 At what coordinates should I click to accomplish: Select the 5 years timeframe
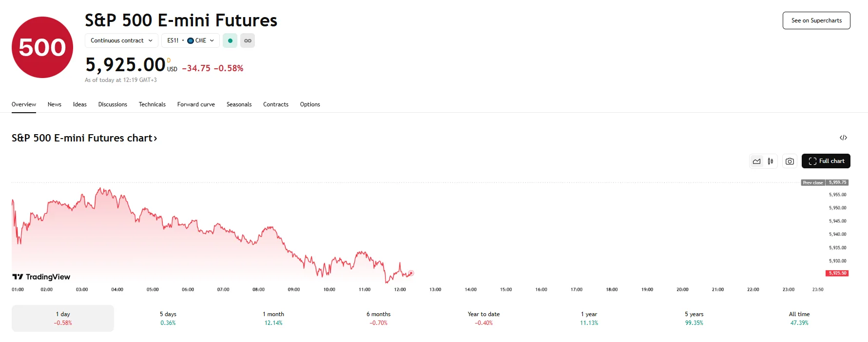(694, 318)
